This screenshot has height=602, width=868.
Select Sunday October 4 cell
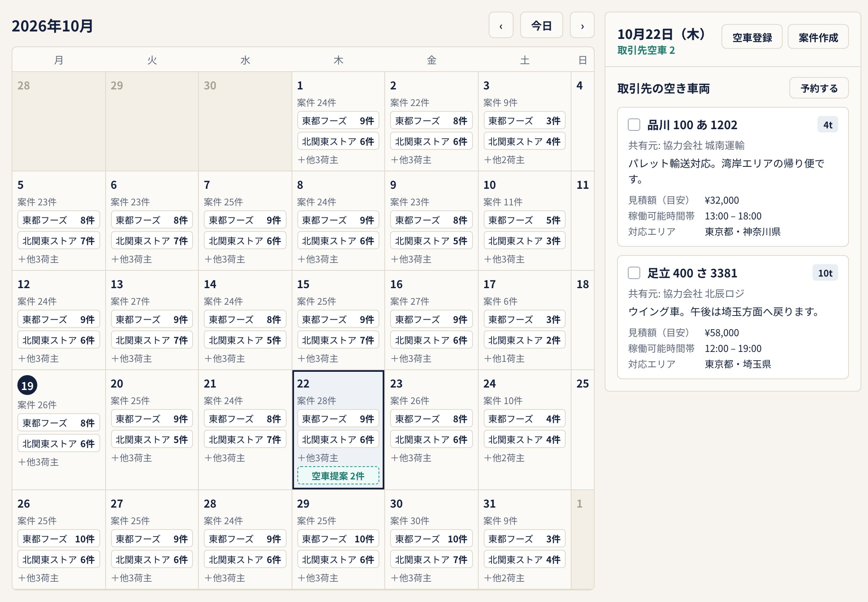pos(583,121)
